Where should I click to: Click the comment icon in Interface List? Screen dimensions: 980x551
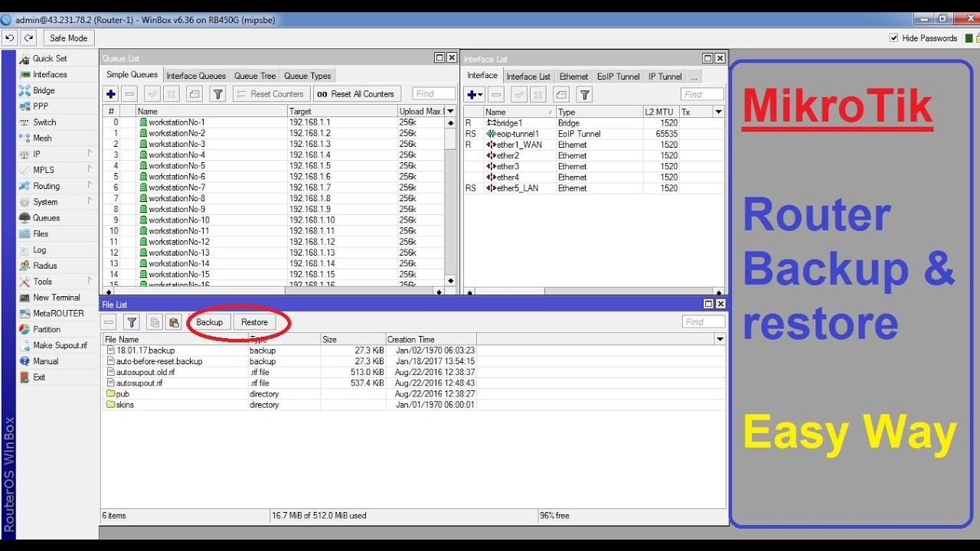pos(561,95)
